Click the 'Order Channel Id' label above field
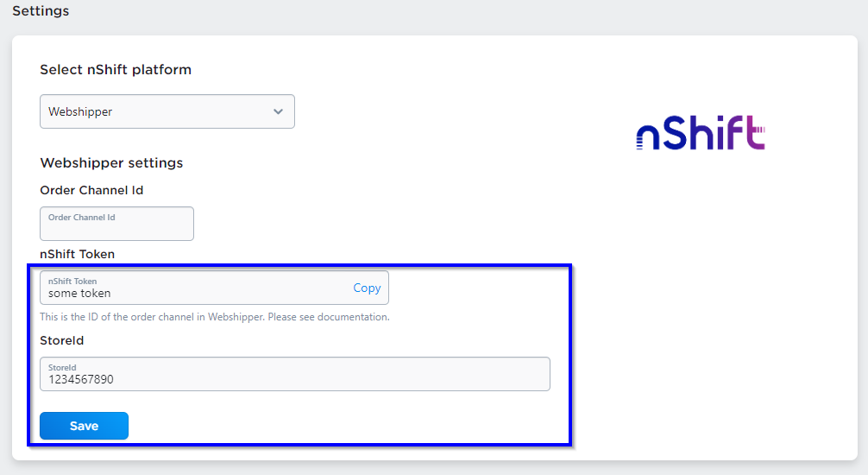The image size is (868, 475). pos(91,190)
